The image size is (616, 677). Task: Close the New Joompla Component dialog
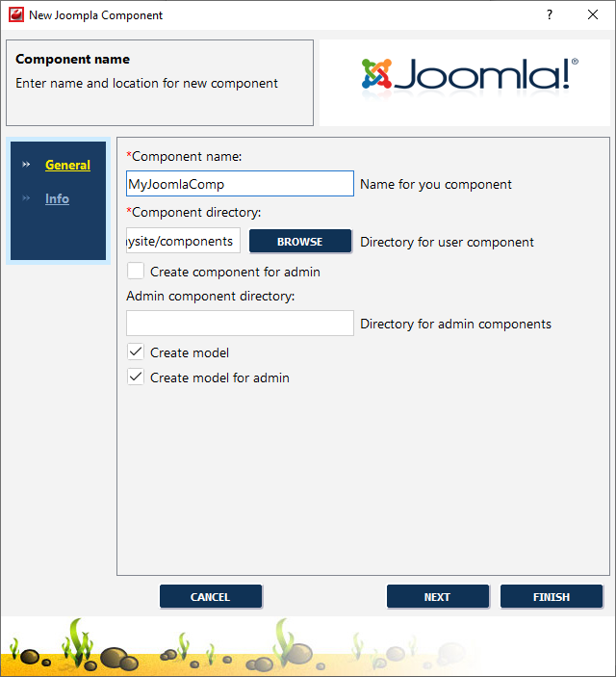coord(593,14)
